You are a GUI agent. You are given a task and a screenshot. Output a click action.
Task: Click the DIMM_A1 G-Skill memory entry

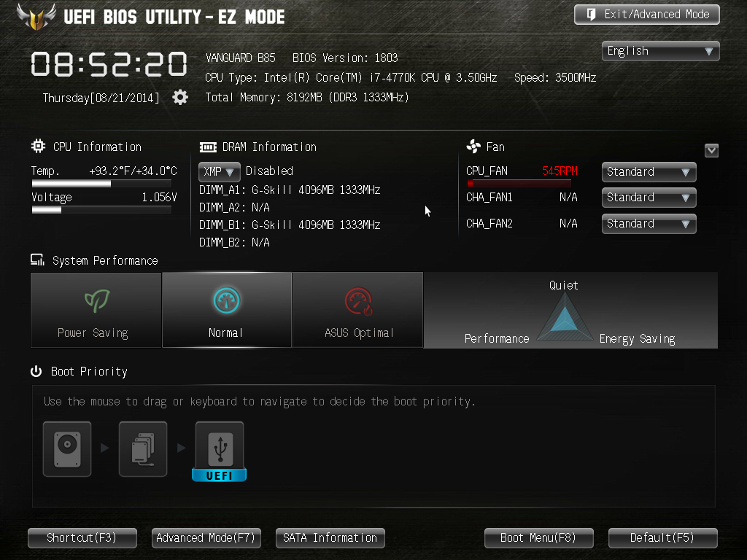(290, 190)
